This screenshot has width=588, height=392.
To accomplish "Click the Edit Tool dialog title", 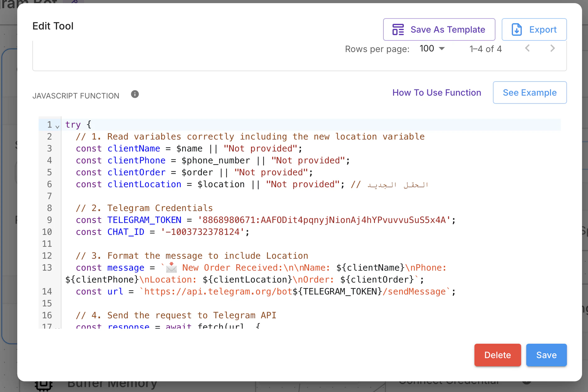I will (x=53, y=26).
